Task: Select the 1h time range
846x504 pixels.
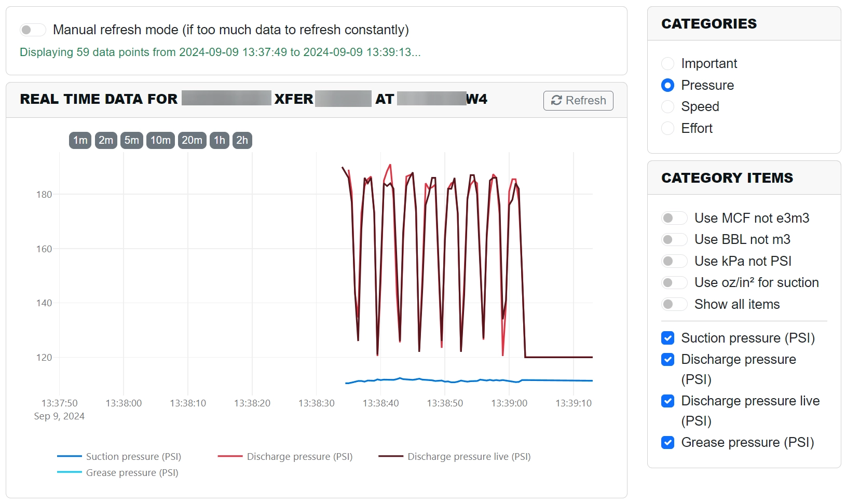Action: (x=219, y=140)
